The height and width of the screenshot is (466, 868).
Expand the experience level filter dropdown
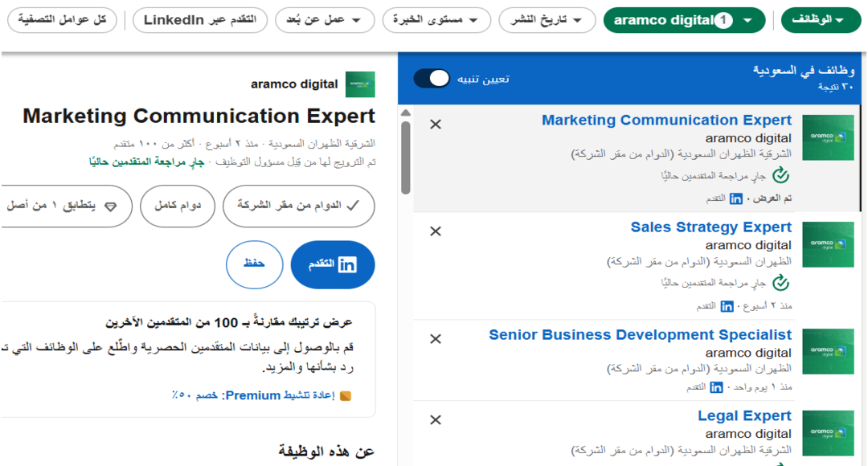[x=436, y=20]
